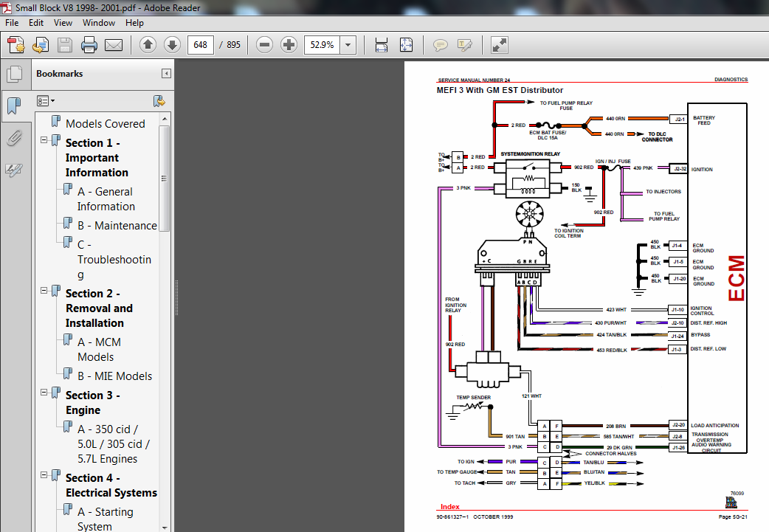The width and height of the screenshot is (769, 532).
Task: Zoom in using the plus button
Action: click(x=289, y=45)
